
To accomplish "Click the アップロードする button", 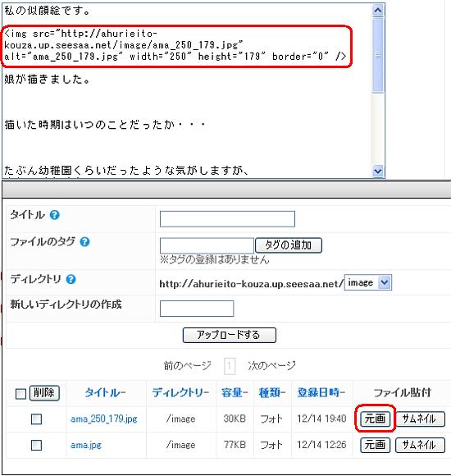I will click(x=230, y=335).
